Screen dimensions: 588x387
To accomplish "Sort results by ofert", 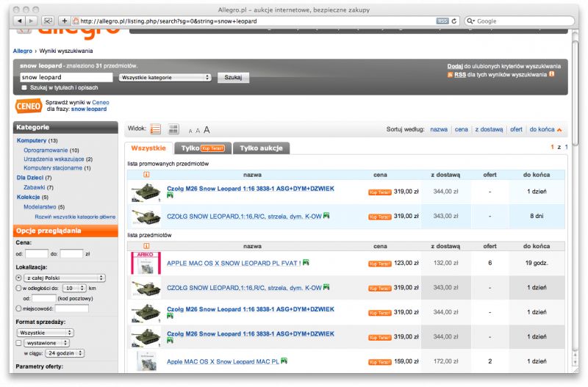I will 516,129.
